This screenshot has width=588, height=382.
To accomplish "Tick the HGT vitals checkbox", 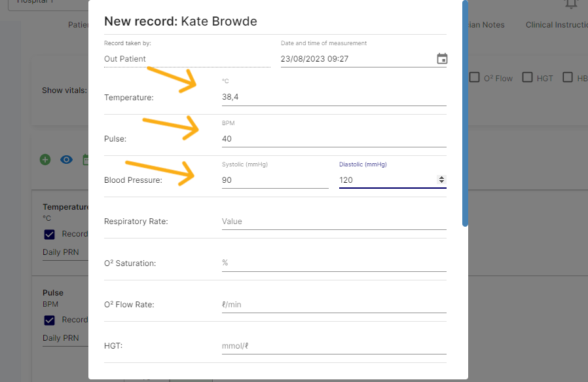I will pos(527,77).
